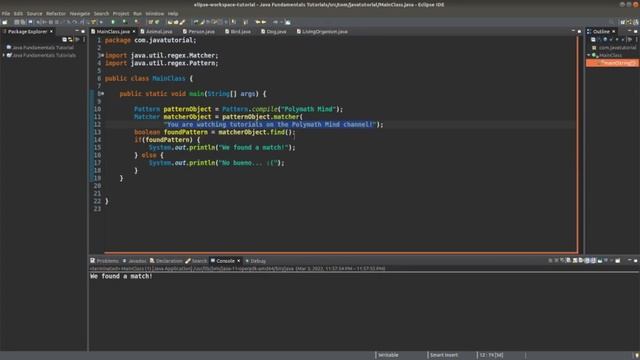Screen dimensions: 640x360
Task: Open the File menu
Action: [x=6, y=13]
